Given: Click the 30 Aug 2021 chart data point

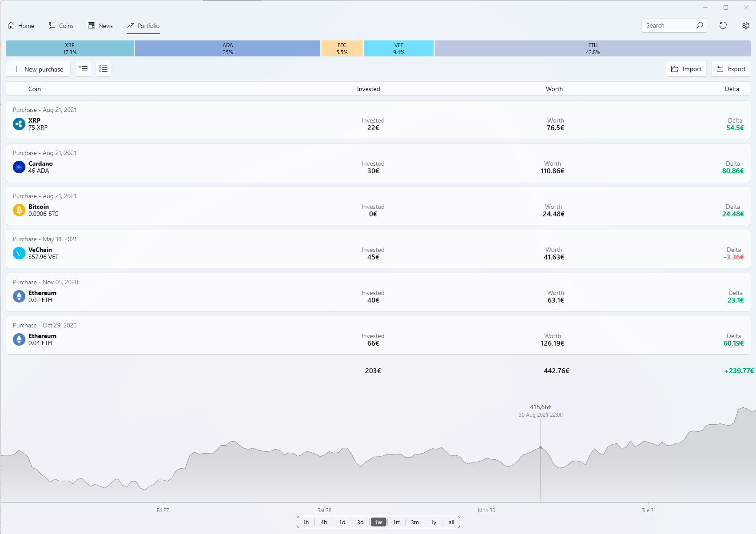Looking at the screenshot, I should pos(540,447).
